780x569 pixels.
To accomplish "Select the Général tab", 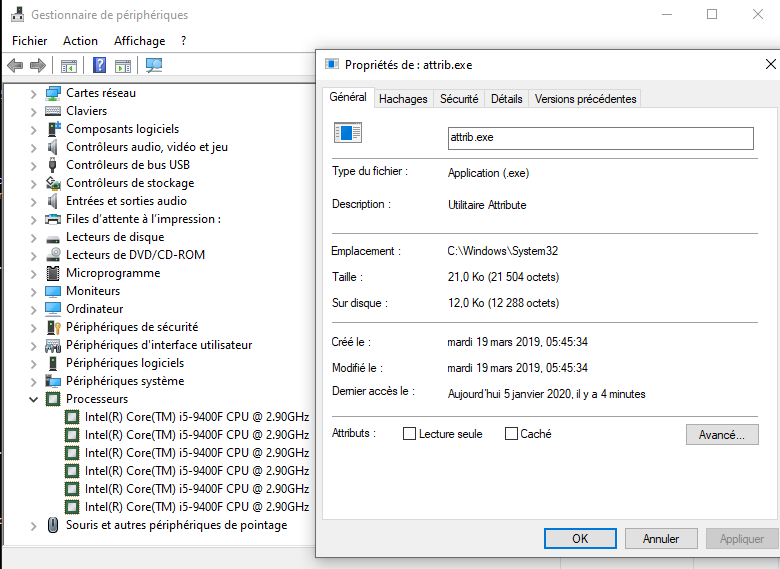I will tap(348, 97).
